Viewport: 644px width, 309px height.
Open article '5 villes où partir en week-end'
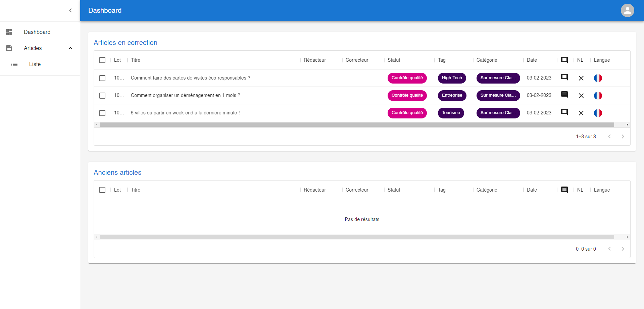tap(185, 113)
